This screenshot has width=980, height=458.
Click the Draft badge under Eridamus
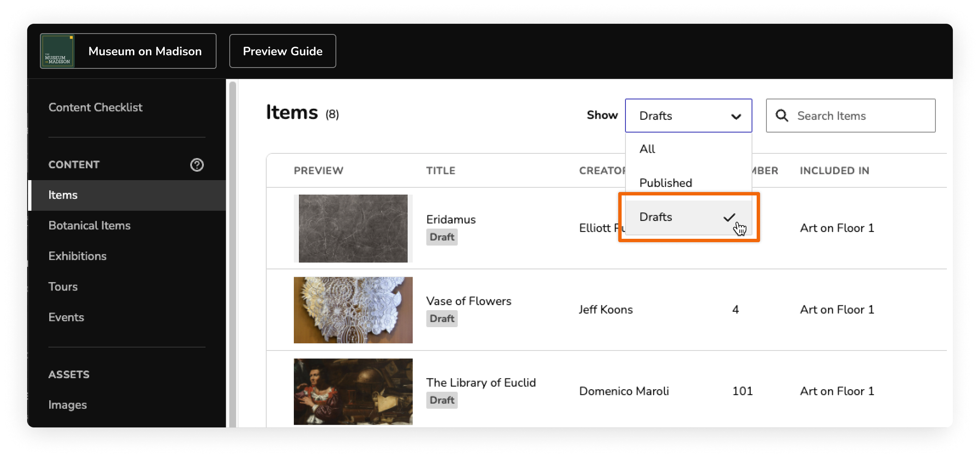442,237
